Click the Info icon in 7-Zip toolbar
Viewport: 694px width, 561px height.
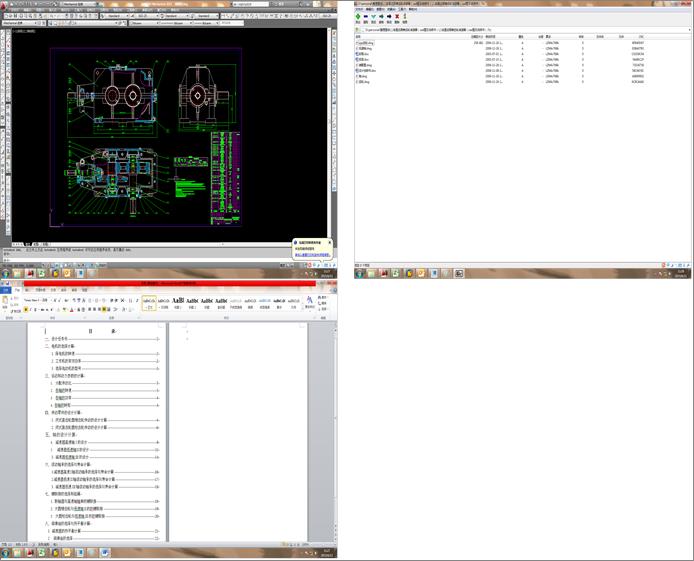[405, 16]
